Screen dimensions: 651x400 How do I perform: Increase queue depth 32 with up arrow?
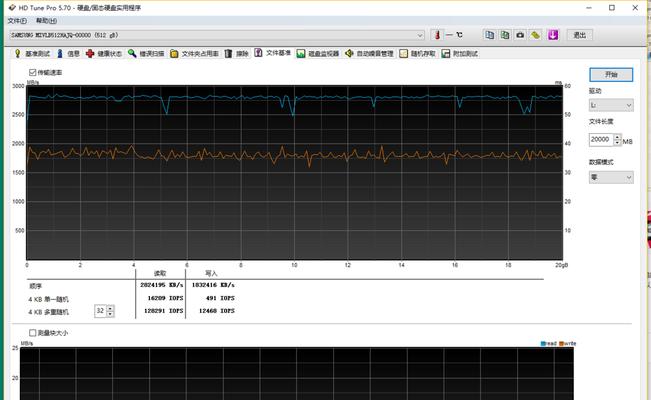tap(110, 308)
